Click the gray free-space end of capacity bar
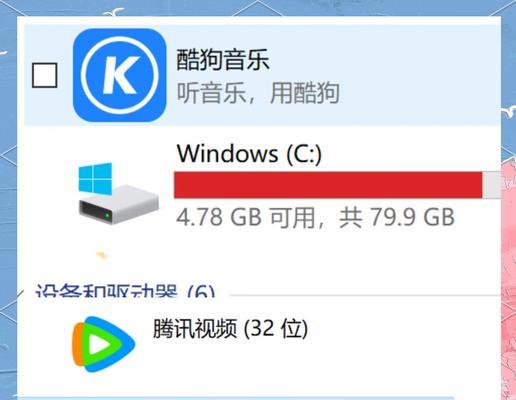516x400 pixels. (x=492, y=185)
